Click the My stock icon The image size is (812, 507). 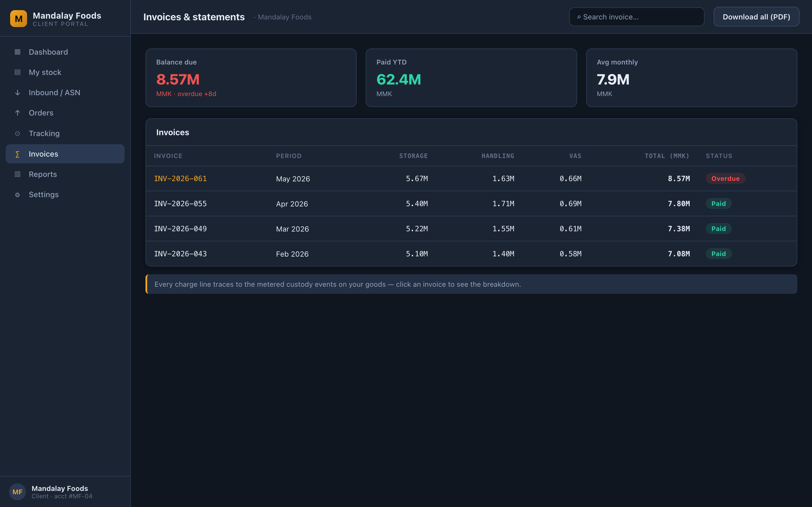coord(17,72)
